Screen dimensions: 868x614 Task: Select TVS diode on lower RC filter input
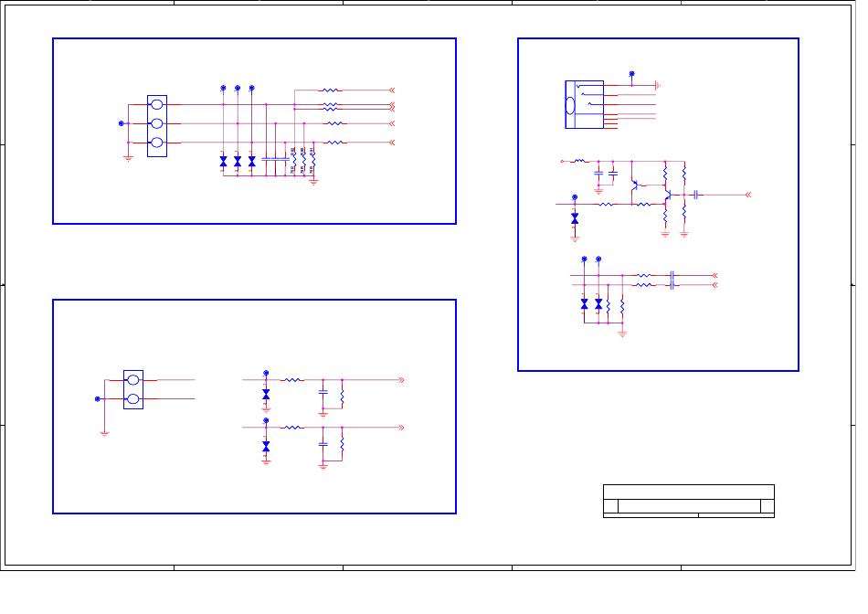click(x=266, y=446)
